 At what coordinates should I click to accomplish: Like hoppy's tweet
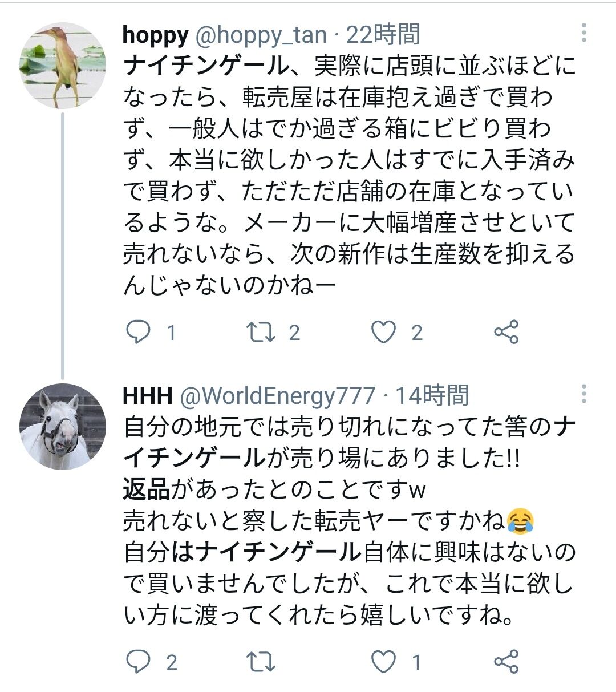click(x=384, y=332)
